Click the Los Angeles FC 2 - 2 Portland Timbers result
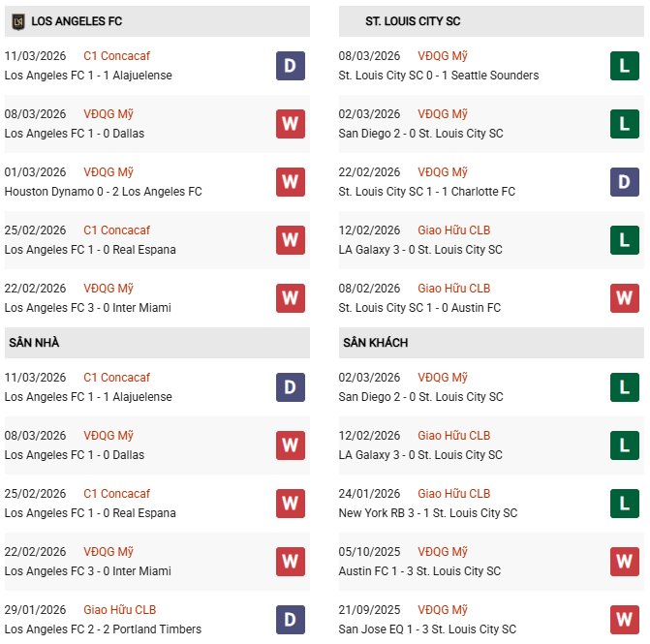The height and width of the screenshot is (644, 650). pyautogui.click(x=103, y=629)
